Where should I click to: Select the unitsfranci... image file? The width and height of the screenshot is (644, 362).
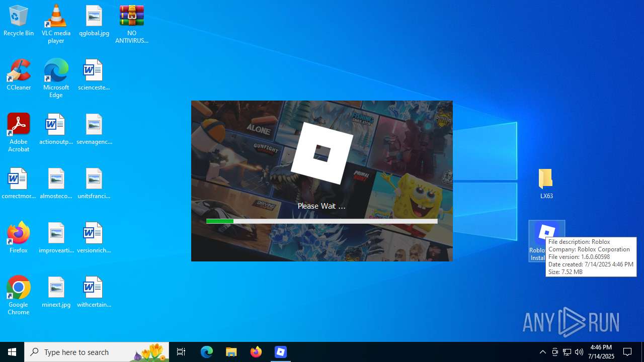tap(94, 184)
